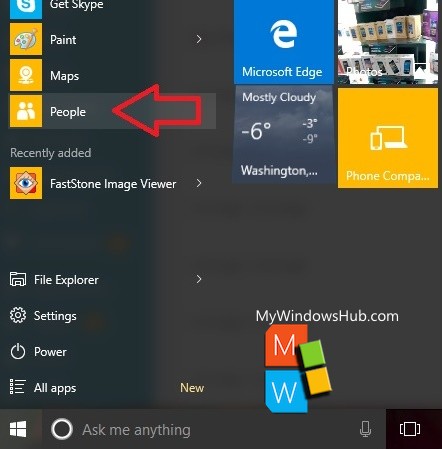Screen dimensions: 442x449
Task: Open the Windows Start button
Action: click(18, 429)
